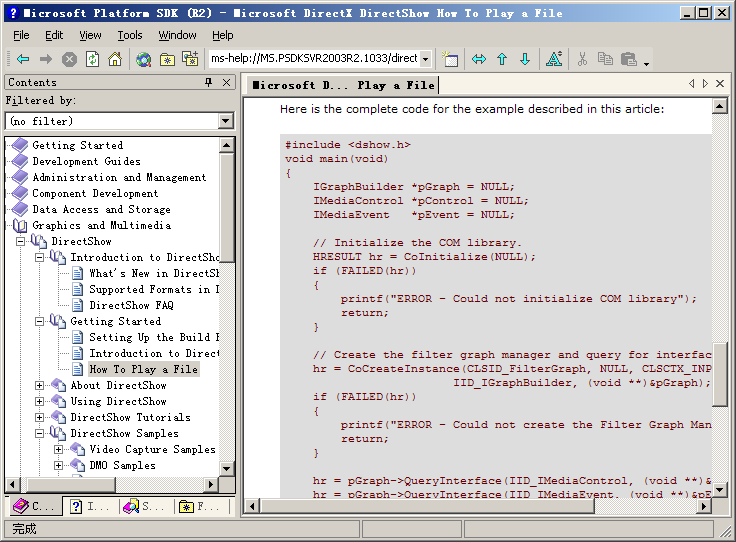Image resolution: width=736 pixels, height=542 pixels.
Task: Open the File menu
Action: [21, 36]
